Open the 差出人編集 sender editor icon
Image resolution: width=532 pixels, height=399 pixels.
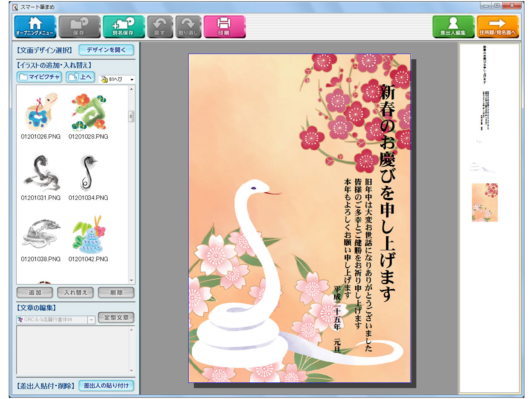click(453, 27)
